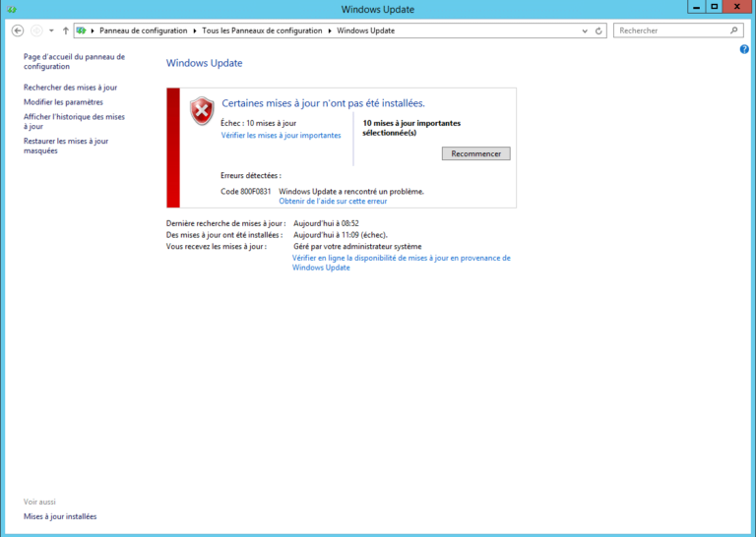Click 'Certaines mises à jour n'ont pas été installées.' heading
Viewport: 756px width, 537px height.
click(323, 103)
